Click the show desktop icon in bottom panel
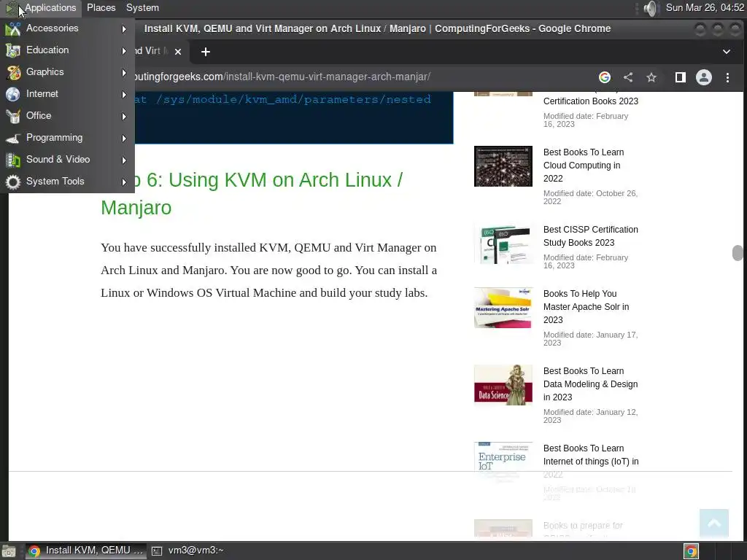Image resolution: width=747 pixels, height=560 pixels. coord(9,551)
